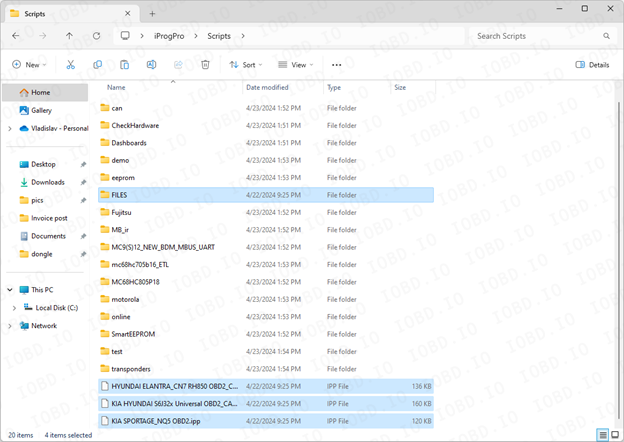Go up one folder level
The image size is (624, 442).
click(69, 36)
